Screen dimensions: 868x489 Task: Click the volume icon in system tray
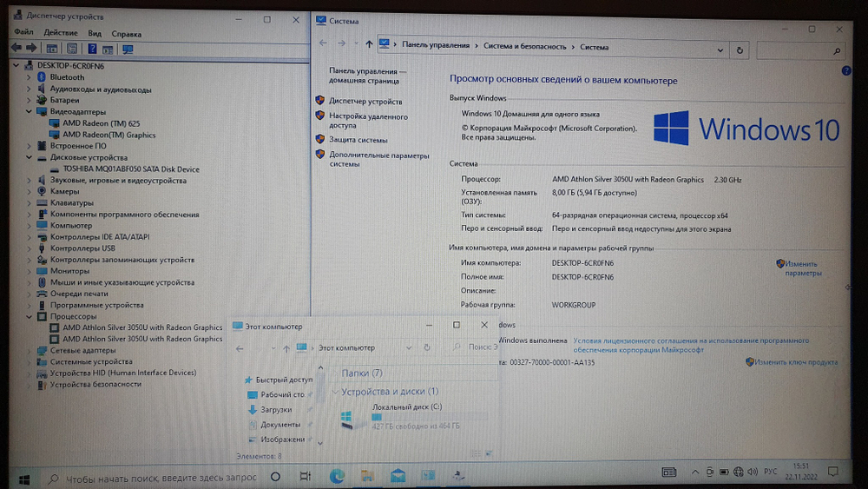753,472
